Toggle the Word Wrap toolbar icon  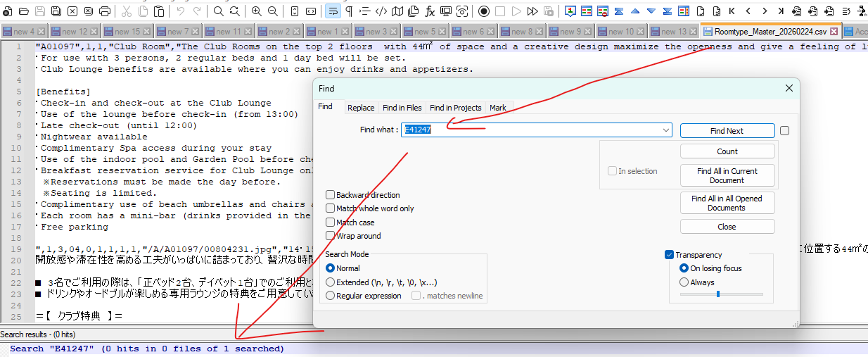pyautogui.click(x=332, y=11)
